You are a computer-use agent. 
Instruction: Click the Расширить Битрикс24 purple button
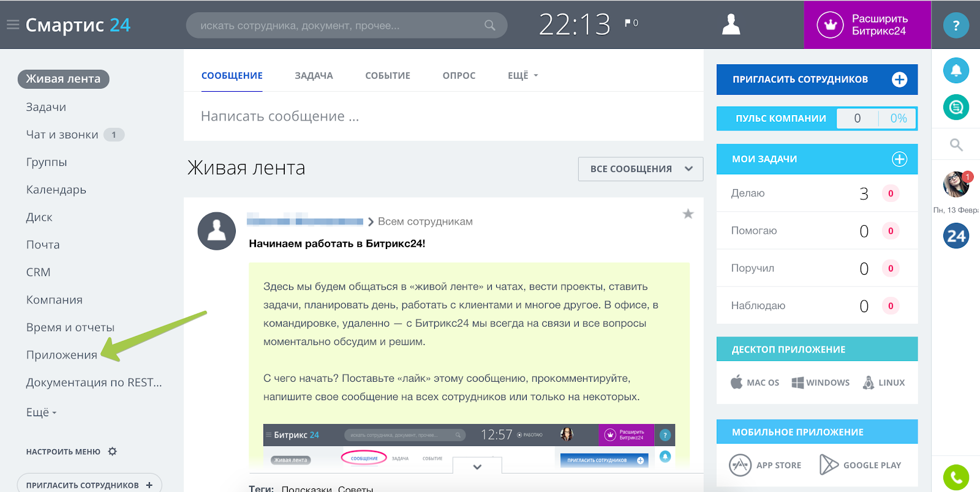coord(867,25)
